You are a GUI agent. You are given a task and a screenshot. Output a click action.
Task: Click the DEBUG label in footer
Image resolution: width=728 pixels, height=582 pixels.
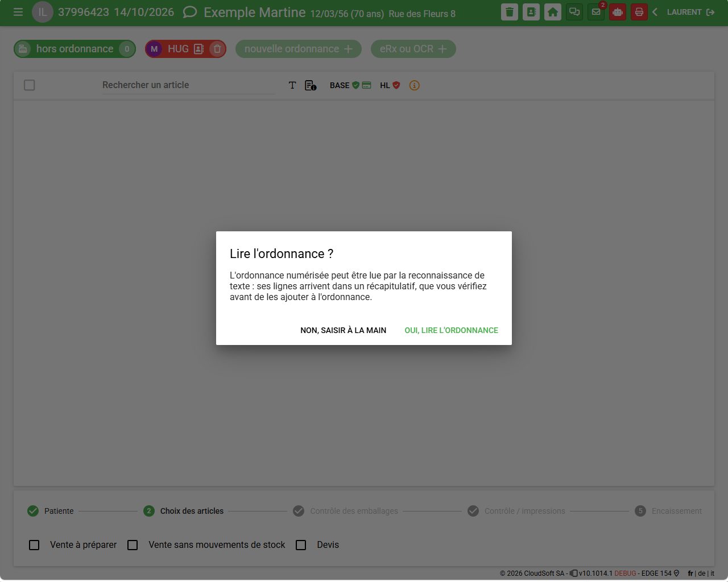[x=625, y=573]
